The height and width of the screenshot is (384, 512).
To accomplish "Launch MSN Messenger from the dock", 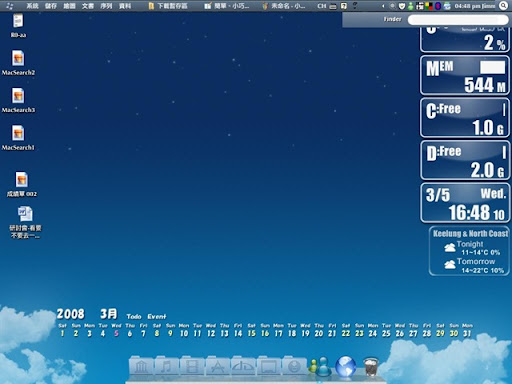I will coord(320,366).
